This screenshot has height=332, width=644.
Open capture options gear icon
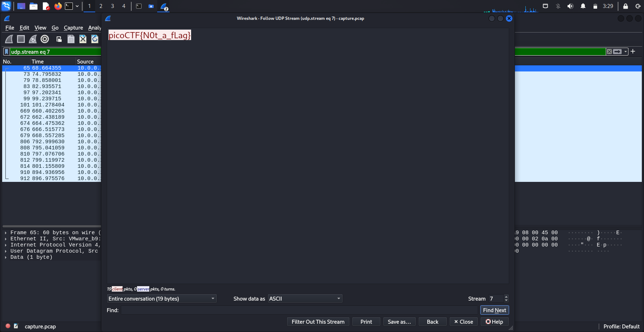pos(45,39)
